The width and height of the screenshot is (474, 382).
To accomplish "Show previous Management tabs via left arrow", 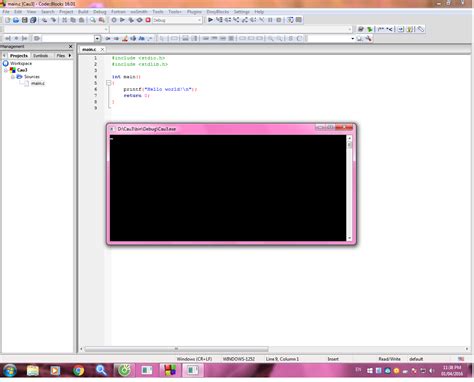I will [4, 55].
